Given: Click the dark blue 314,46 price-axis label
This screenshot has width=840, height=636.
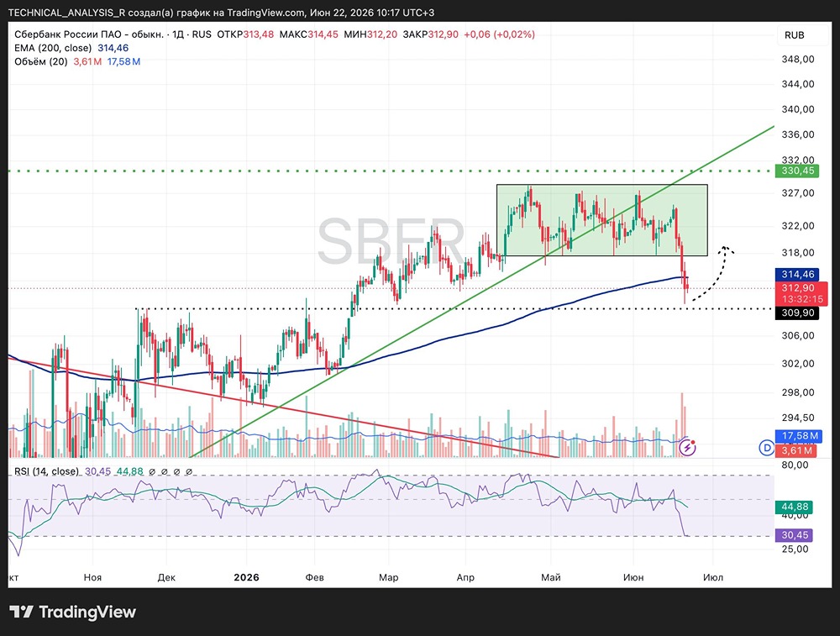Looking at the screenshot, I should [x=798, y=275].
